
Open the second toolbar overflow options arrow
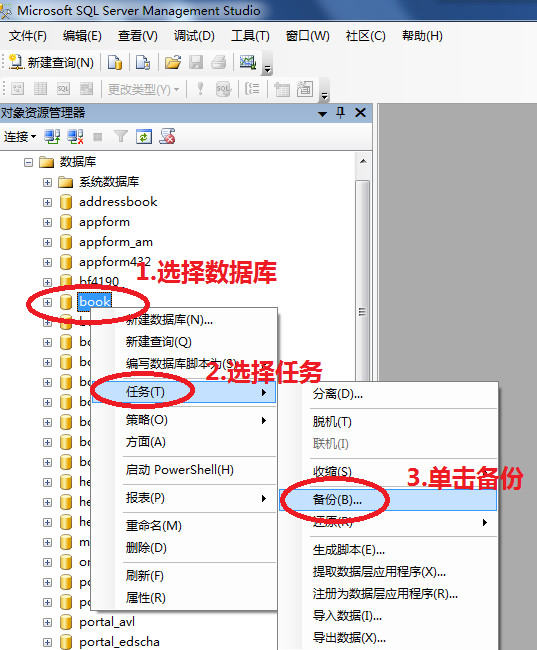(324, 95)
